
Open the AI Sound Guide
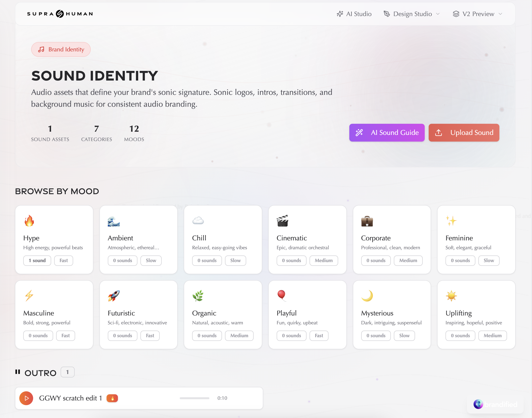[387, 133]
